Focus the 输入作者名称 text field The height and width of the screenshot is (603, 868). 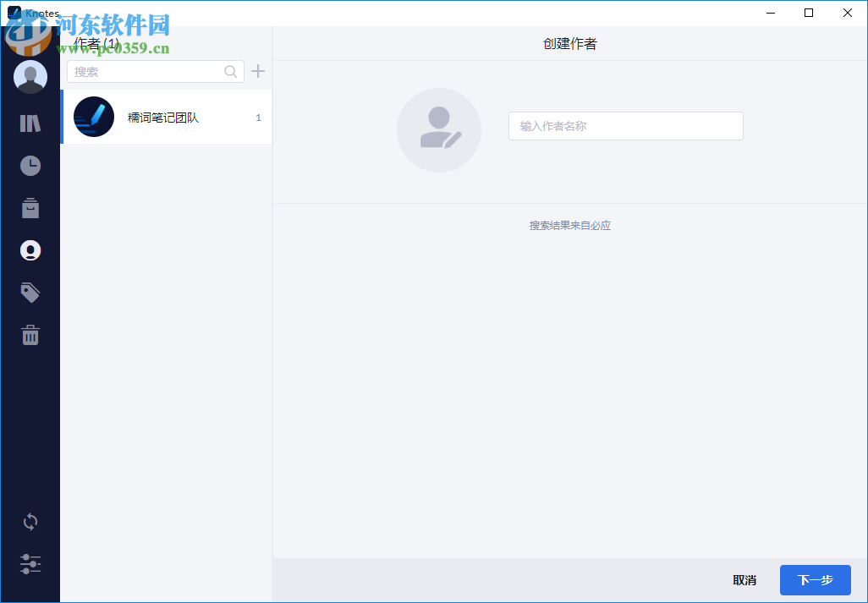(625, 125)
